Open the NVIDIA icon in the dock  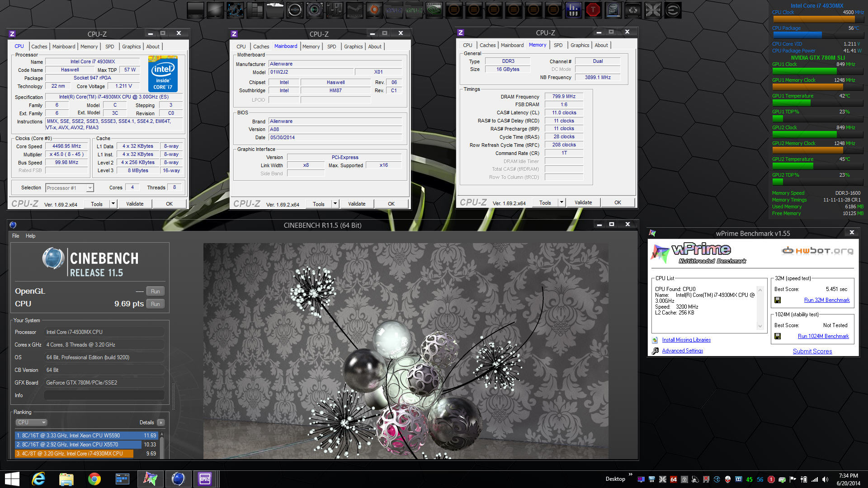[x=434, y=10]
